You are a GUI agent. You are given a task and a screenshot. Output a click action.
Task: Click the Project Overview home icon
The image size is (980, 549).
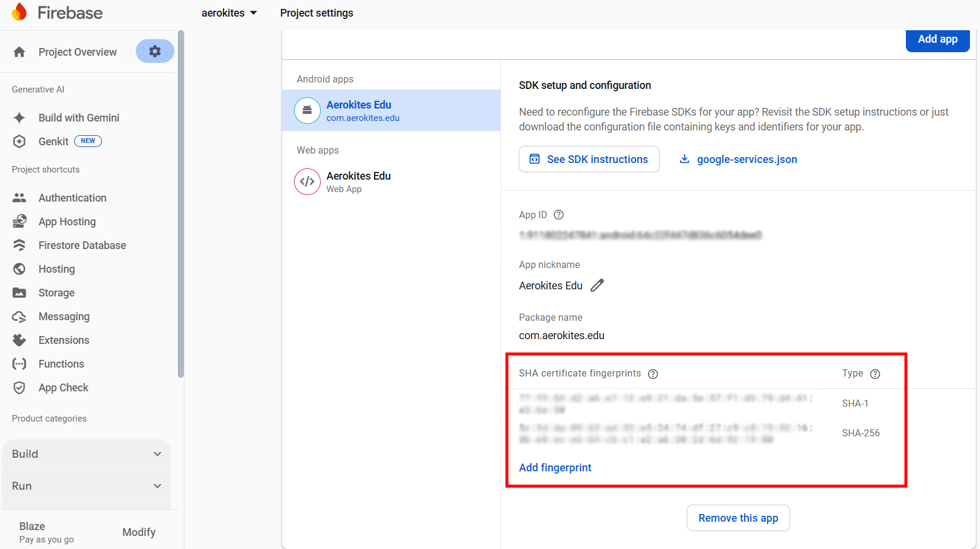20,52
